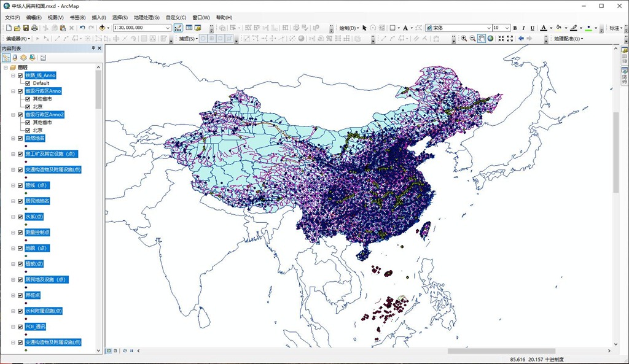This screenshot has width=629, height=364.
Task: Uncheck the 铁路_线_Anno layer checkbox
Action: 20,76
